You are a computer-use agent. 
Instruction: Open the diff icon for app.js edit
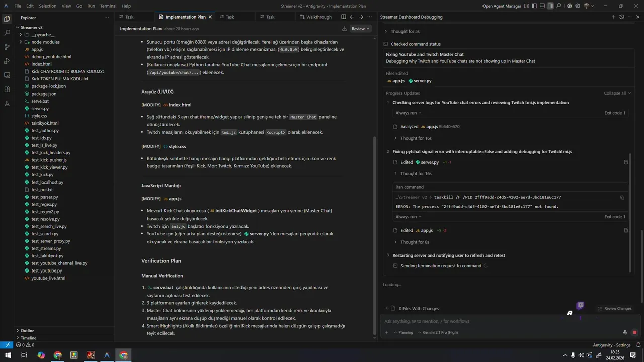coord(626,230)
